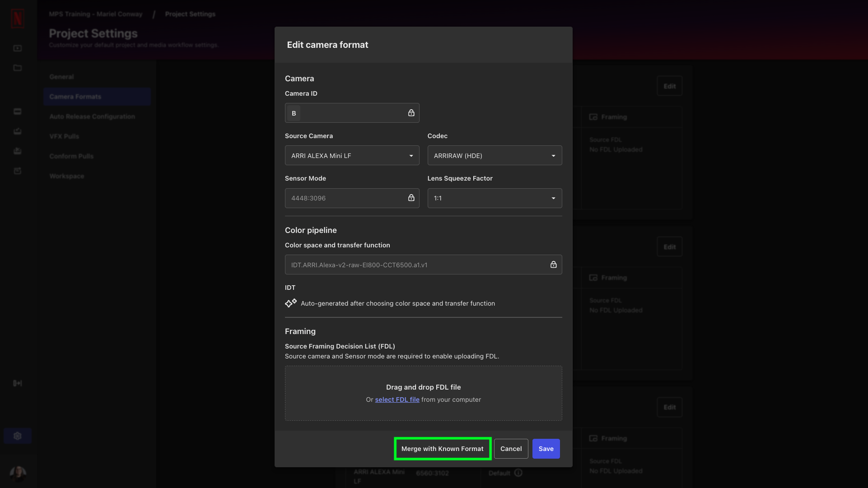Click MPS Training - Mariel Conway breadcrumb
Screen dimensions: 868x488
point(96,14)
